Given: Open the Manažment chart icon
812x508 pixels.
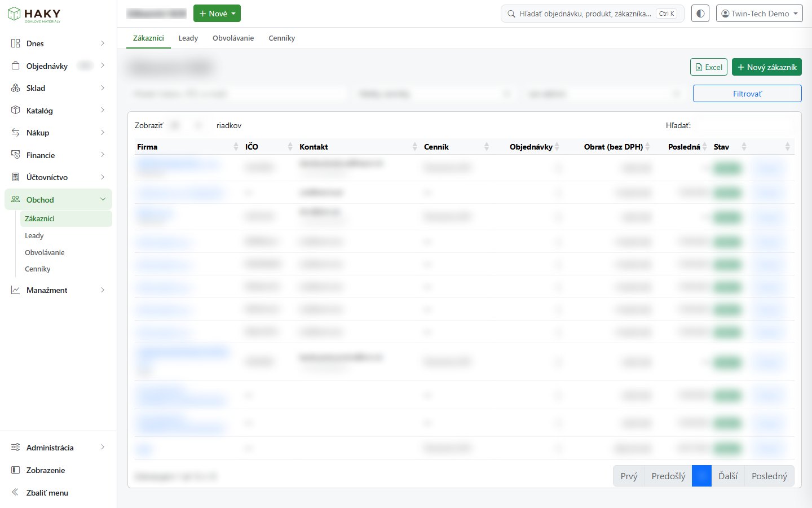Looking at the screenshot, I should pyautogui.click(x=16, y=290).
